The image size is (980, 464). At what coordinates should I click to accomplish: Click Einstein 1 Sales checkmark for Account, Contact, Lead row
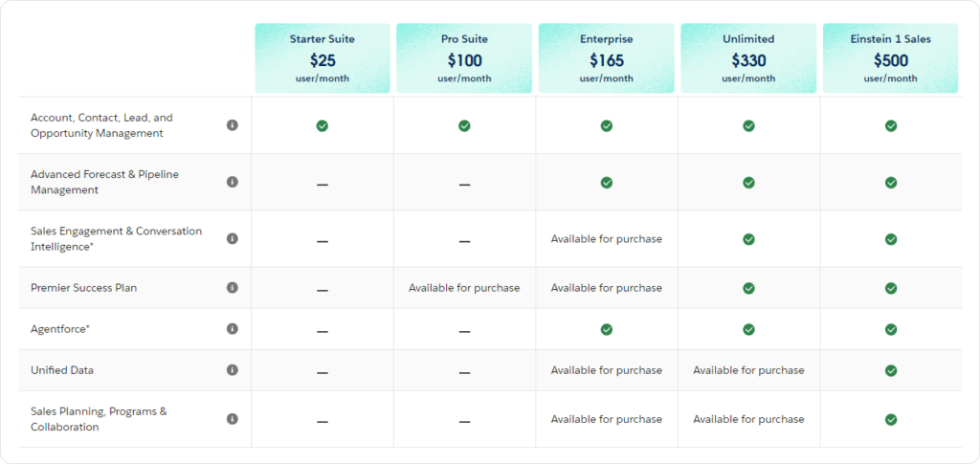pyautogui.click(x=891, y=125)
